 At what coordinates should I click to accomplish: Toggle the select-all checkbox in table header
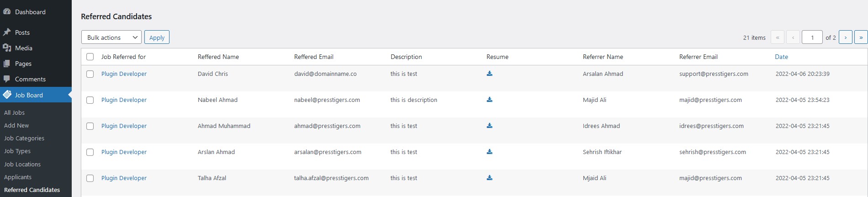pyautogui.click(x=90, y=57)
